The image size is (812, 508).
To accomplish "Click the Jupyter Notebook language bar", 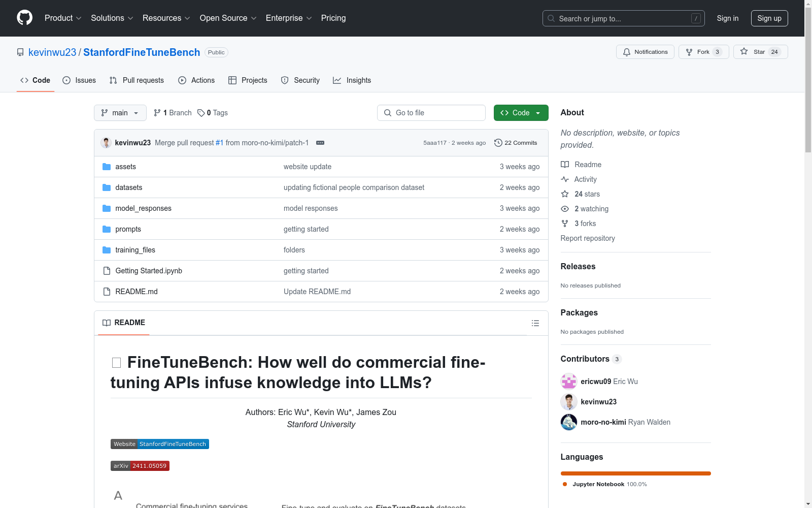I will pyautogui.click(x=636, y=473).
